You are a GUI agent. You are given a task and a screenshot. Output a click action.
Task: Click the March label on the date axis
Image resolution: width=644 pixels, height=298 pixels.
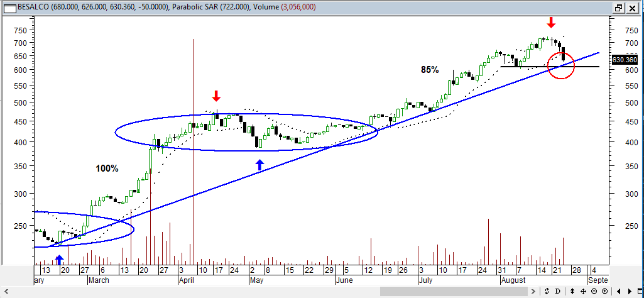(x=99, y=280)
